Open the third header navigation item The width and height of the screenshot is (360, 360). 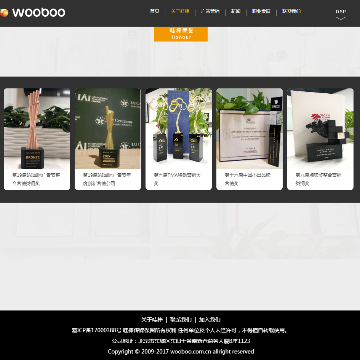pos(210,11)
